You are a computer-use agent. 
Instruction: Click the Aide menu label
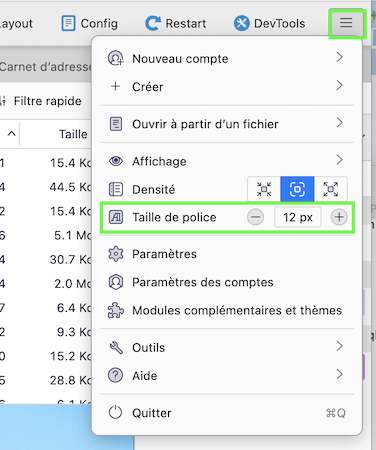pos(145,376)
